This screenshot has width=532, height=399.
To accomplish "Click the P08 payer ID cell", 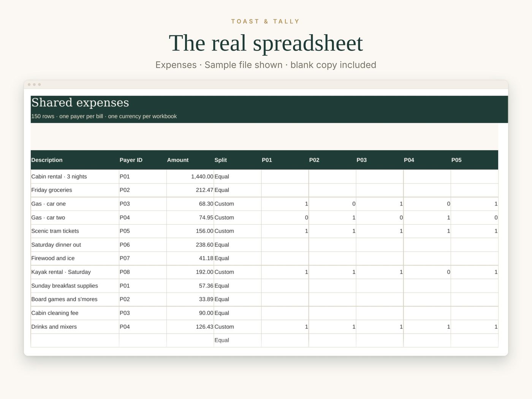I will [x=143, y=272].
